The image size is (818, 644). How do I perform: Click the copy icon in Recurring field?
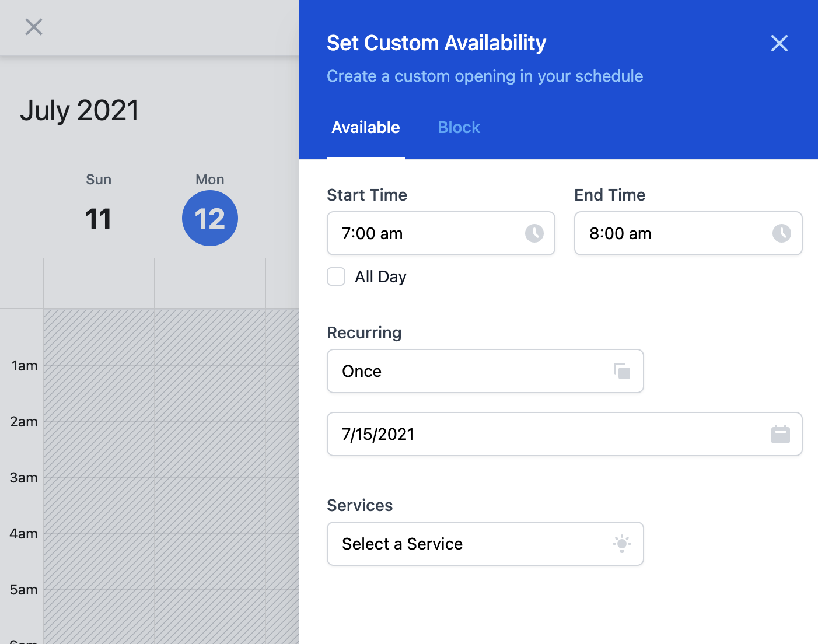point(622,371)
